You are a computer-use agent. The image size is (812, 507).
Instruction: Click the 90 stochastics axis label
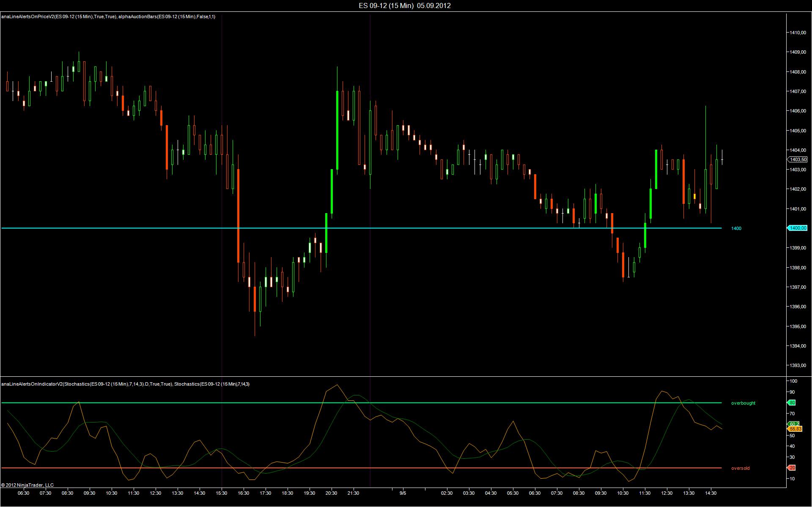coord(793,392)
